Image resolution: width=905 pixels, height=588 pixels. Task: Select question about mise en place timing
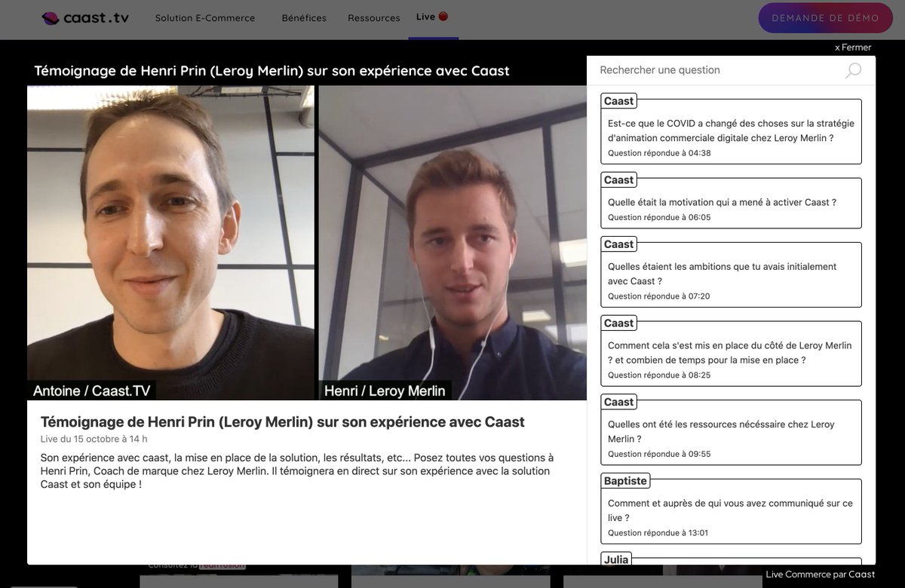coord(731,354)
